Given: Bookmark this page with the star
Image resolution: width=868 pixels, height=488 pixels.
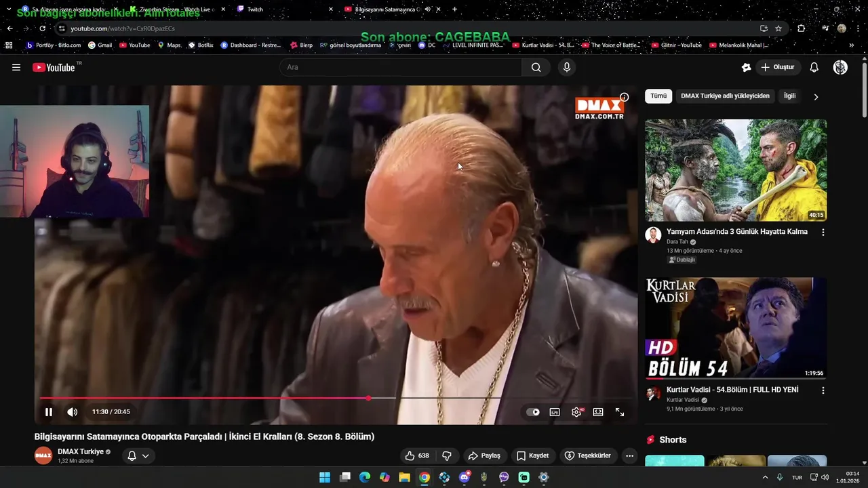Looking at the screenshot, I should pos(778,28).
